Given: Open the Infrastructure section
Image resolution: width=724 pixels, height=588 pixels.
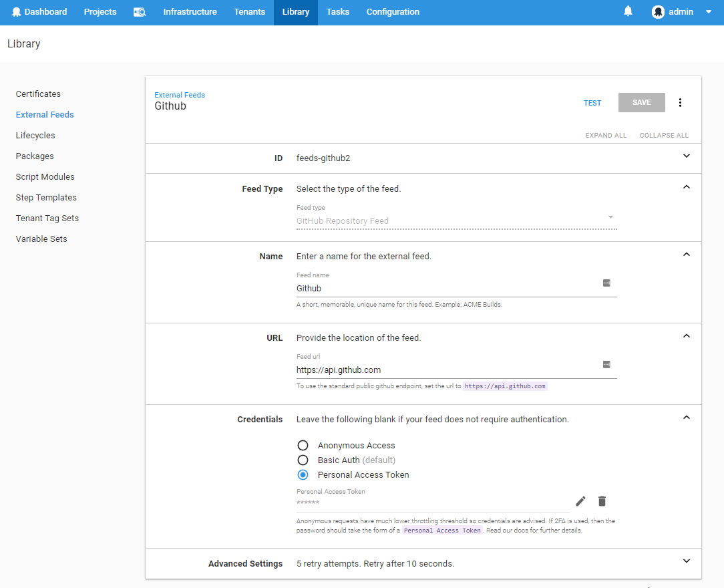Looking at the screenshot, I should click(190, 11).
